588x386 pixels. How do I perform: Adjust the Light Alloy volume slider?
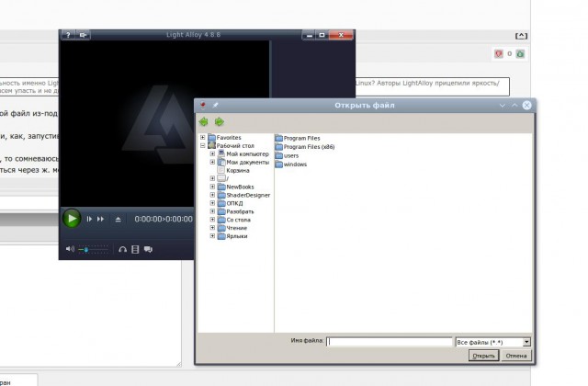93,249
